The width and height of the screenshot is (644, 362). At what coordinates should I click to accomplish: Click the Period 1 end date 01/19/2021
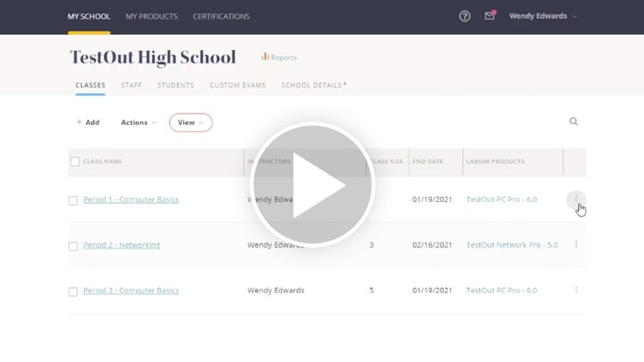click(432, 199)
